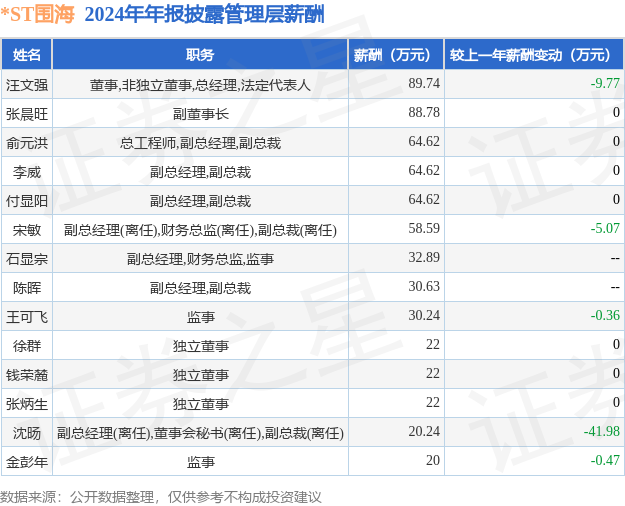This screenshot has height=506, width=625.
Task: Click position 副董事长
Action: click(x=200, y=114)
